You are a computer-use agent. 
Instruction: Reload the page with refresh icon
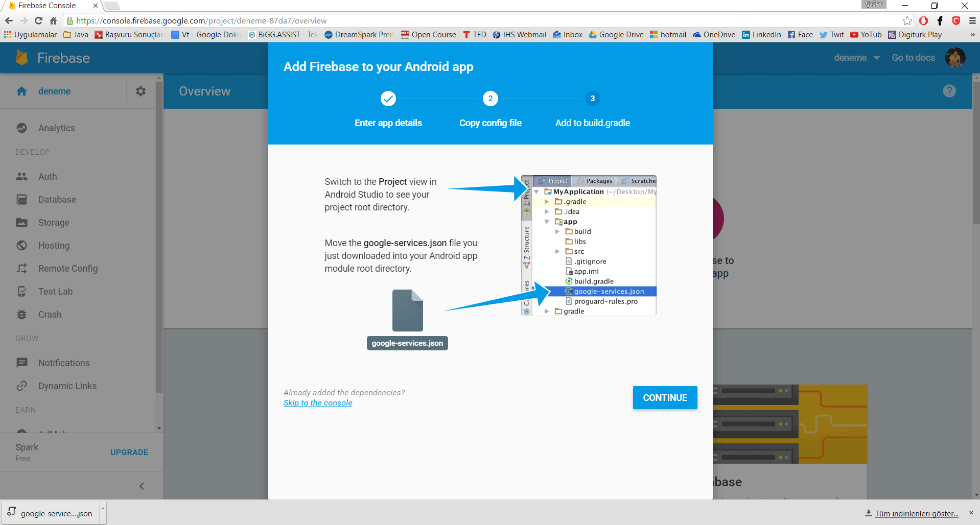tap(38, 20)
